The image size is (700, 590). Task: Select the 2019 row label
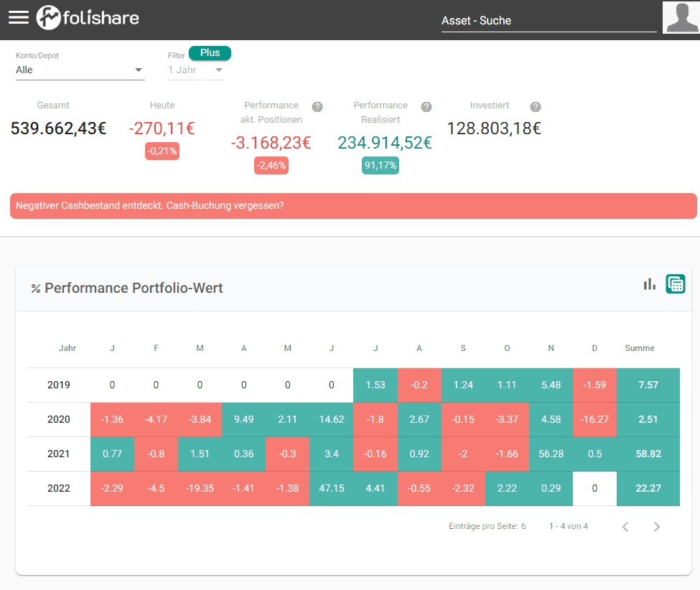coord(58,385)
